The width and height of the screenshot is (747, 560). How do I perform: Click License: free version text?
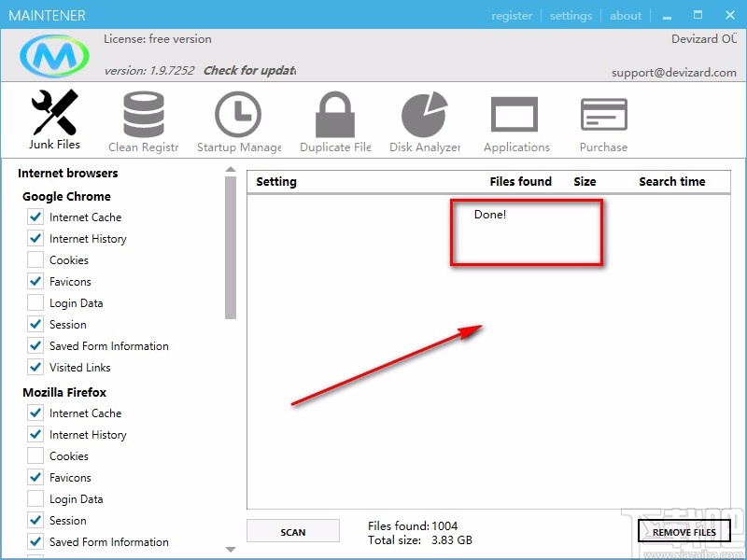click(x=158, y=39)
